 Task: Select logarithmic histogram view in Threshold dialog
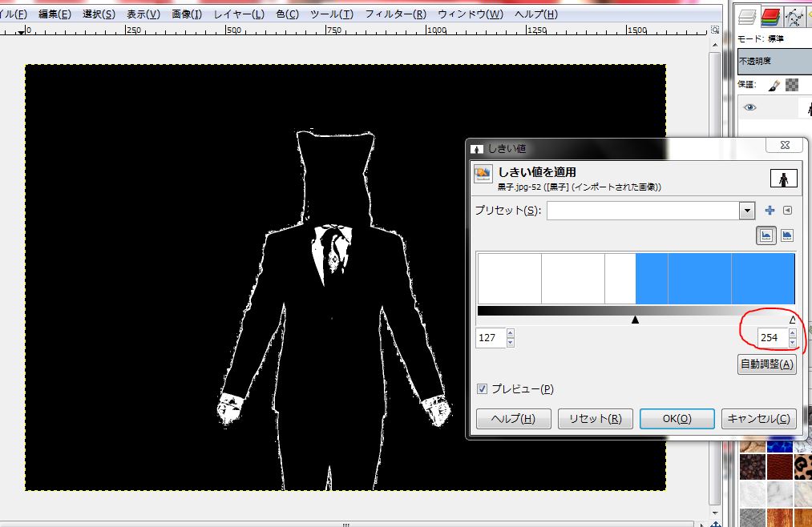789,235
